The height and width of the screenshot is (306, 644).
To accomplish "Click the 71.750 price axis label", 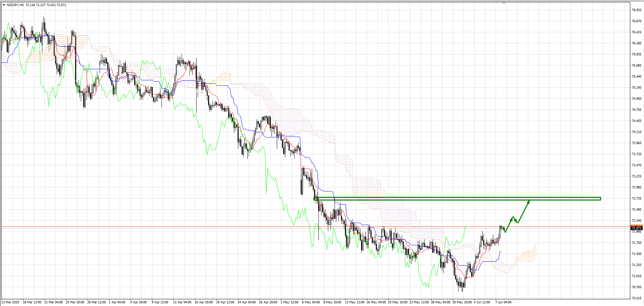I will tap(636, 243).
